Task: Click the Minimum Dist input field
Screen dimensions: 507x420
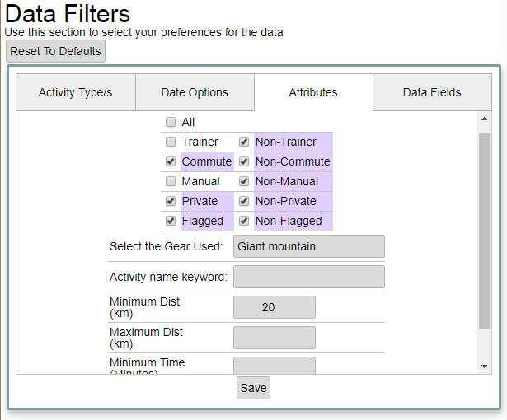Action: 274,307
